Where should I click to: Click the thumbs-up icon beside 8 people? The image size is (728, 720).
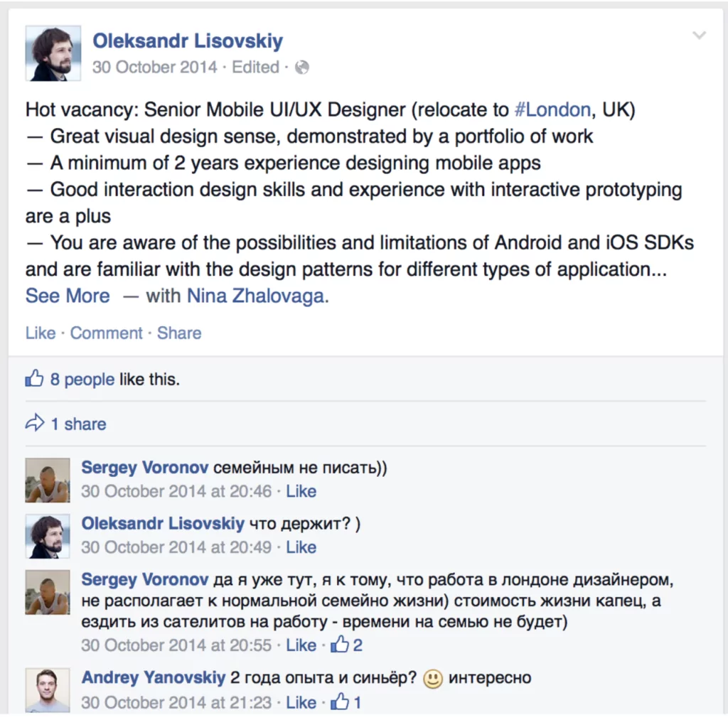tap(34, 379)
